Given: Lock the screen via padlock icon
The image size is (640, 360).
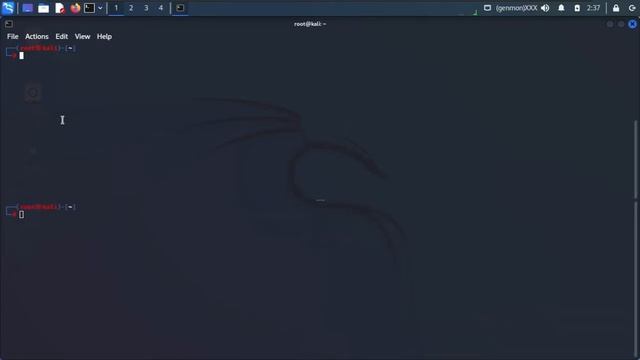Looking at the screenshot, I should [x=616, y=8].
